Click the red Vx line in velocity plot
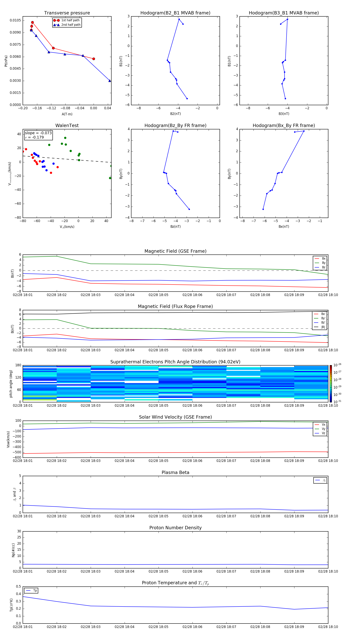351x644 pixels. click(175, 453)
